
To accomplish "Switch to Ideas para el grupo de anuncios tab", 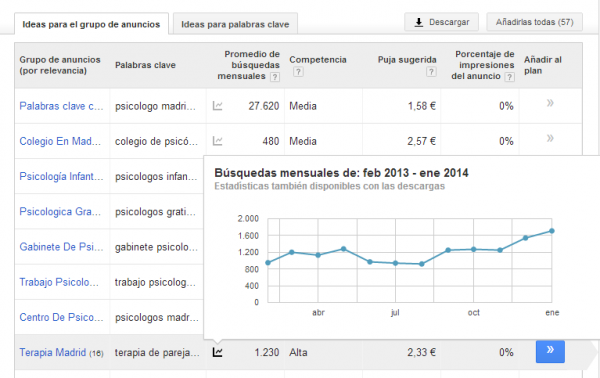I will pyautogui.click(x=91, y=24).
